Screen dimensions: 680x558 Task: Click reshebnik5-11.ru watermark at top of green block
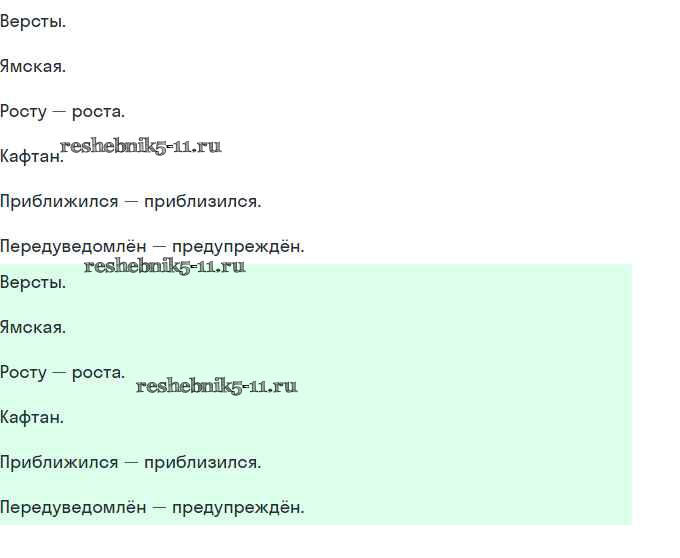coord(165,266)
